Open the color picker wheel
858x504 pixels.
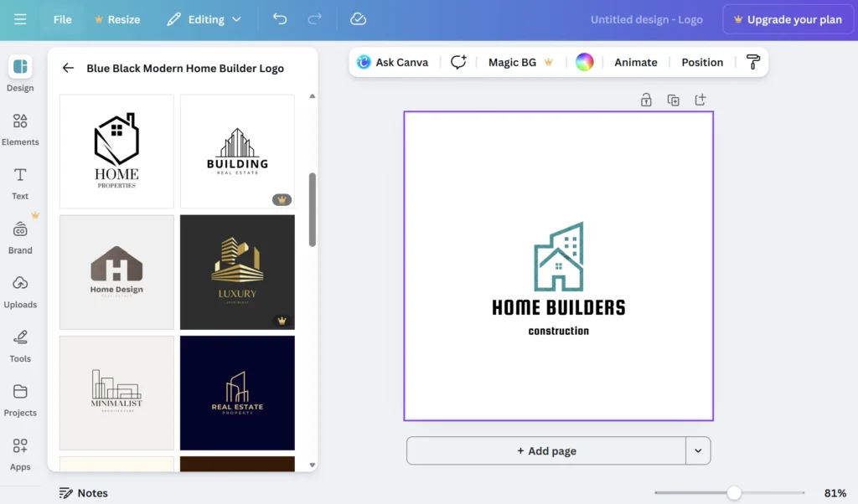[584, 62]
